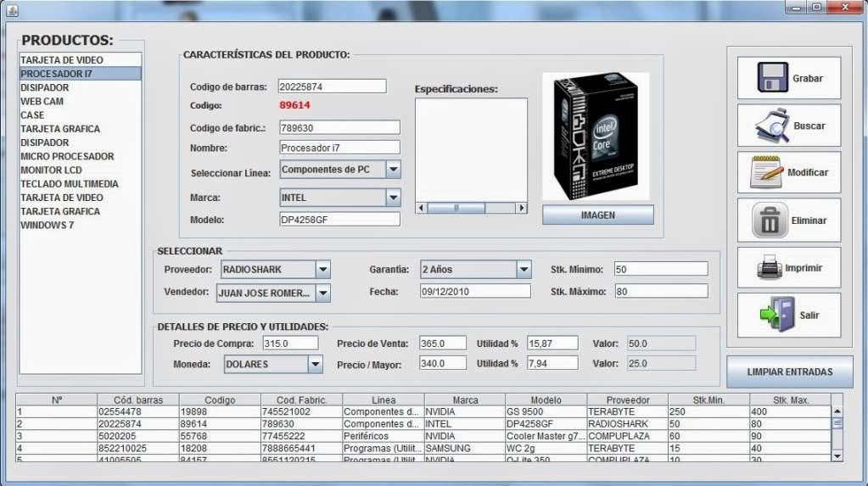Click the Especificaciones scroll left arrow

[421, 208]
